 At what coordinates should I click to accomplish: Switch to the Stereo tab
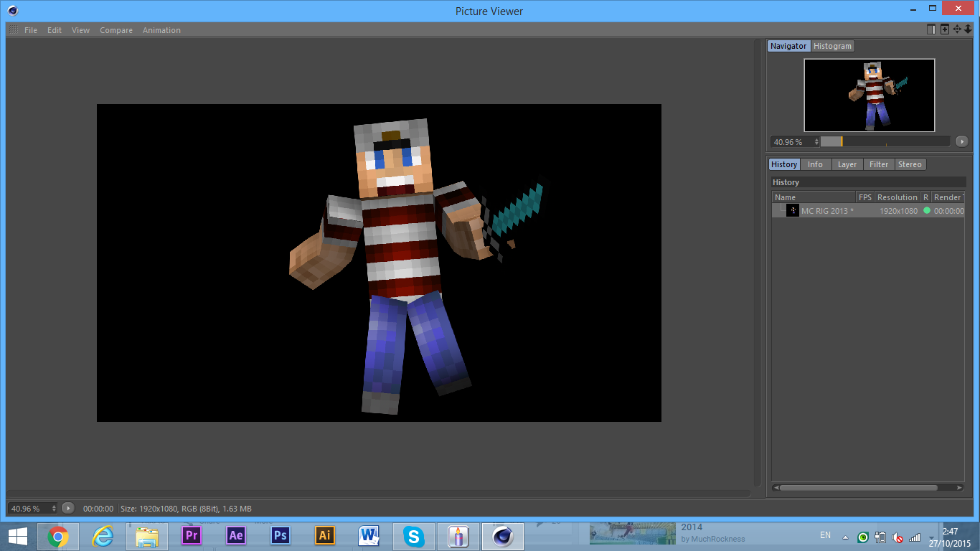[910, 164]
